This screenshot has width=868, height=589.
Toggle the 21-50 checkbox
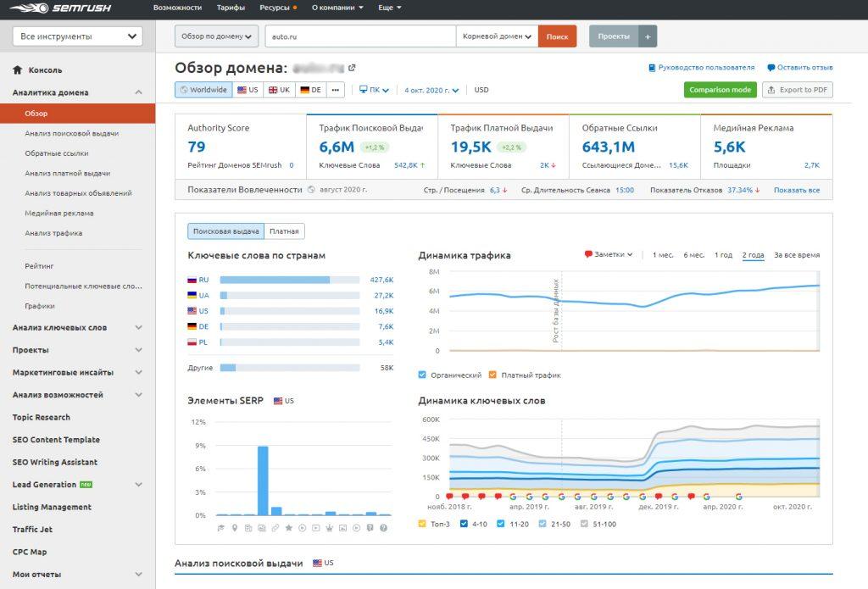coord(542,524)
